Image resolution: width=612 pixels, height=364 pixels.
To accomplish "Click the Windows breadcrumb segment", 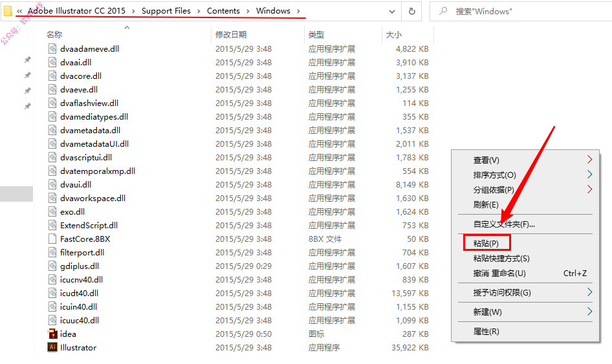I will (x=273, y=11).
